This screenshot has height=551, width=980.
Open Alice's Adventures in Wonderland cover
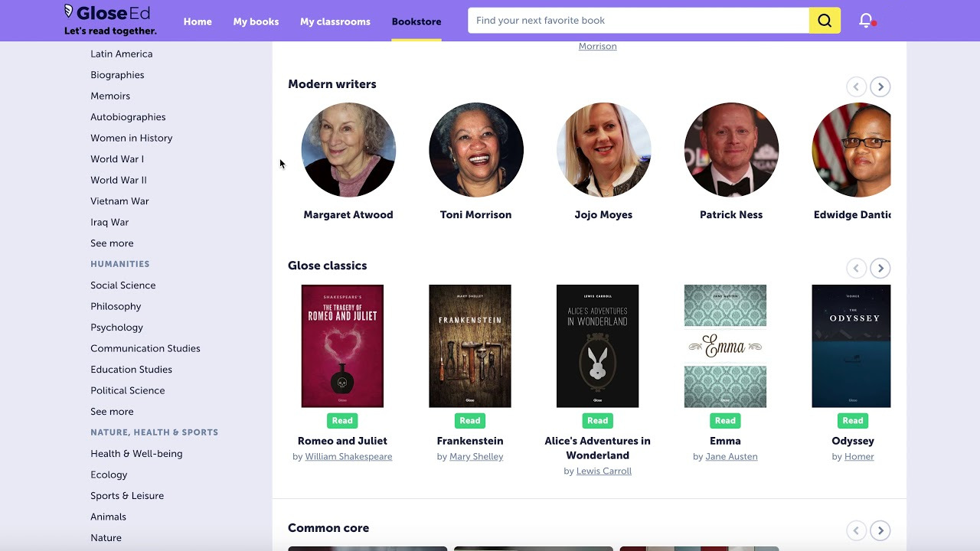[597, 346]
